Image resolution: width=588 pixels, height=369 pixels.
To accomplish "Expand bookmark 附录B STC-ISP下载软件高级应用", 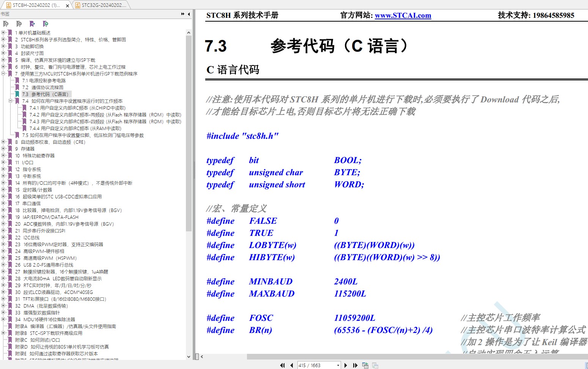I will click(3, 333).
